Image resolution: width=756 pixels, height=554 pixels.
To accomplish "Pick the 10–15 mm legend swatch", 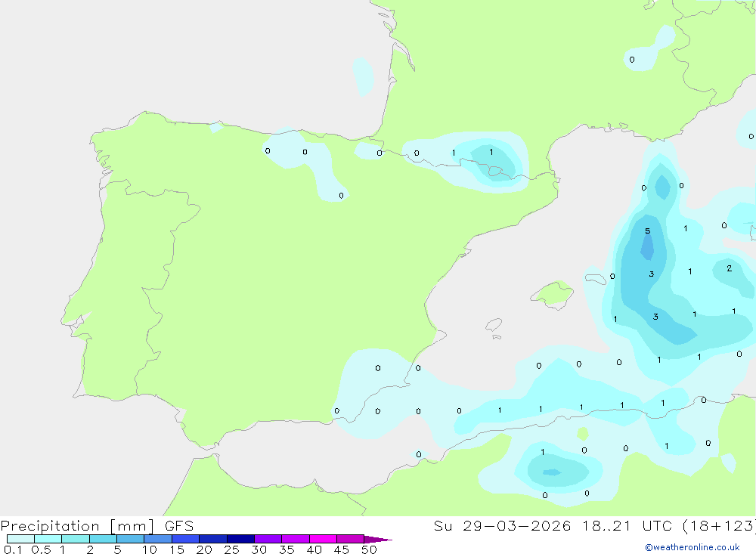I will (x=158, y=539).
